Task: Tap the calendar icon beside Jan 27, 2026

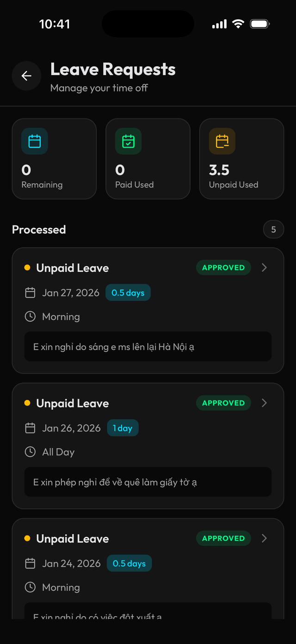Action: (30, 293)
